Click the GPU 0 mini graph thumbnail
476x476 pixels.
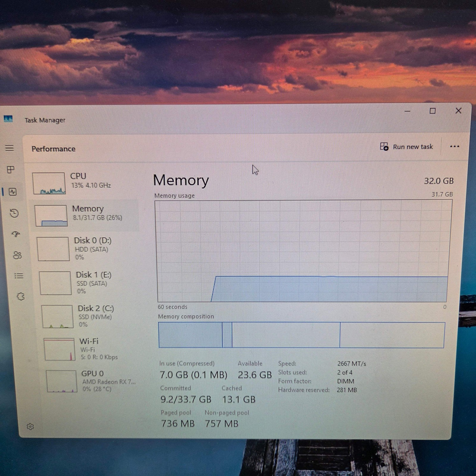(62, 381)
